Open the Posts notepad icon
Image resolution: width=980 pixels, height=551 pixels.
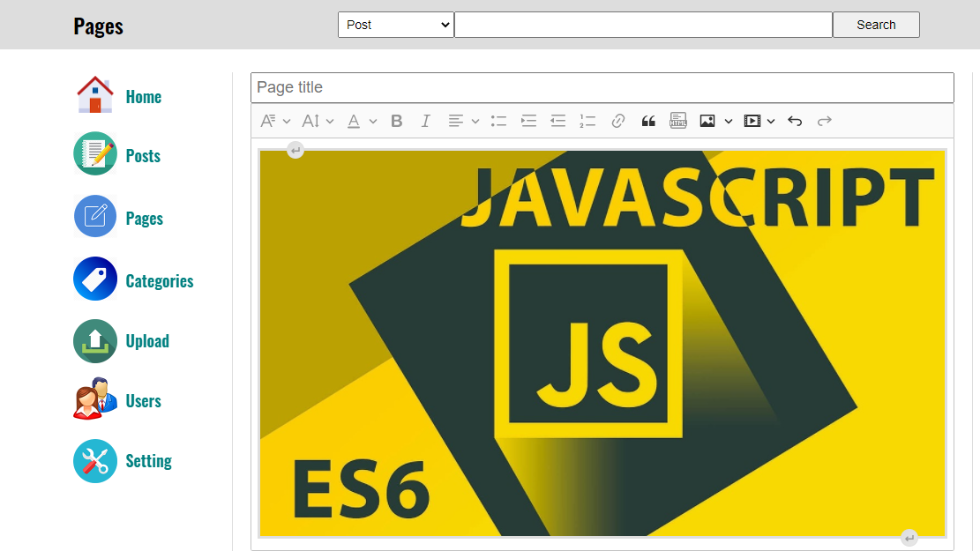tap(95, 153)
